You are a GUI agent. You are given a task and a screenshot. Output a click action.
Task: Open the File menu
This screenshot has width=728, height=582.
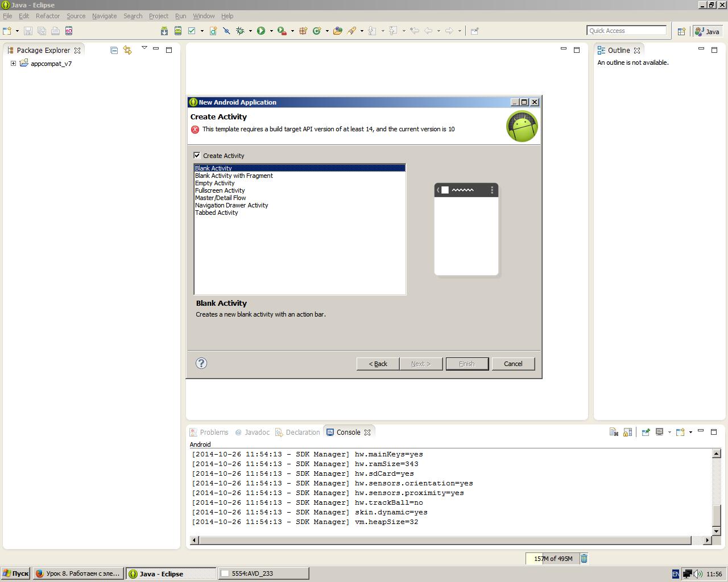click(x=7, y=16)
